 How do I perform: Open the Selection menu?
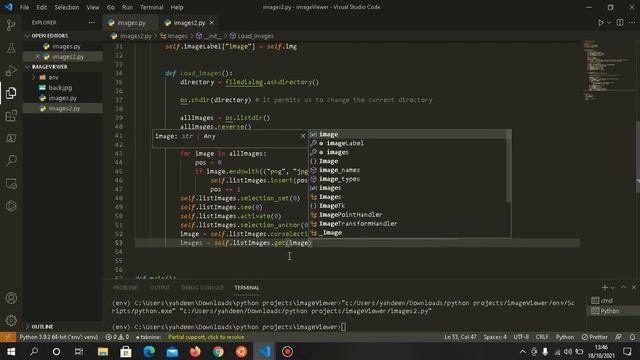67,7
